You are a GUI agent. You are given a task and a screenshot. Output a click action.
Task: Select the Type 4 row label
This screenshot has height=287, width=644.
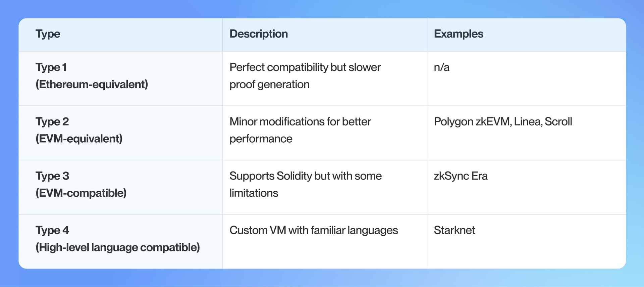tap(52, 230)
